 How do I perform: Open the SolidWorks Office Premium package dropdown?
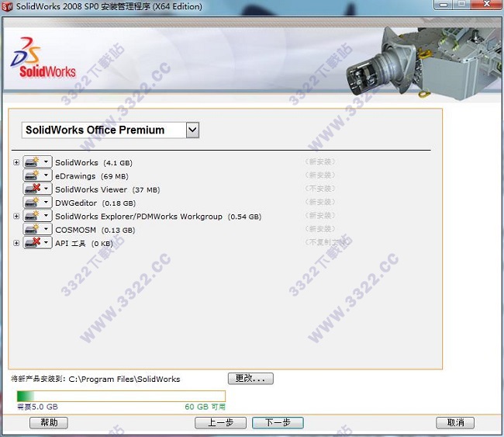192,130
